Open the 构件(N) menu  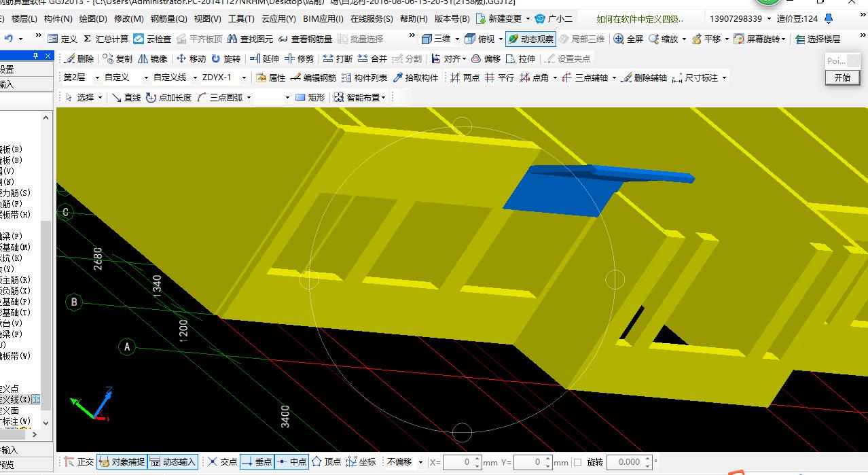pyautogui.click(x=58, y=19)
